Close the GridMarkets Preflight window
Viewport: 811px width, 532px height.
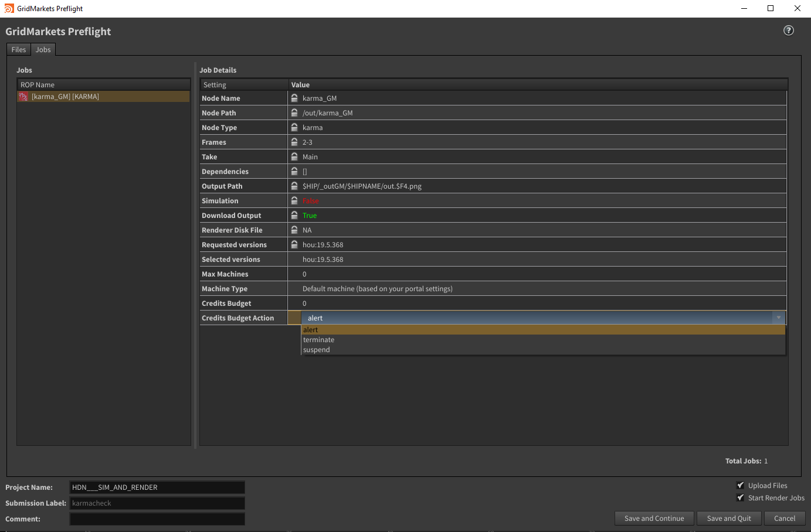[x=798, y=8]
